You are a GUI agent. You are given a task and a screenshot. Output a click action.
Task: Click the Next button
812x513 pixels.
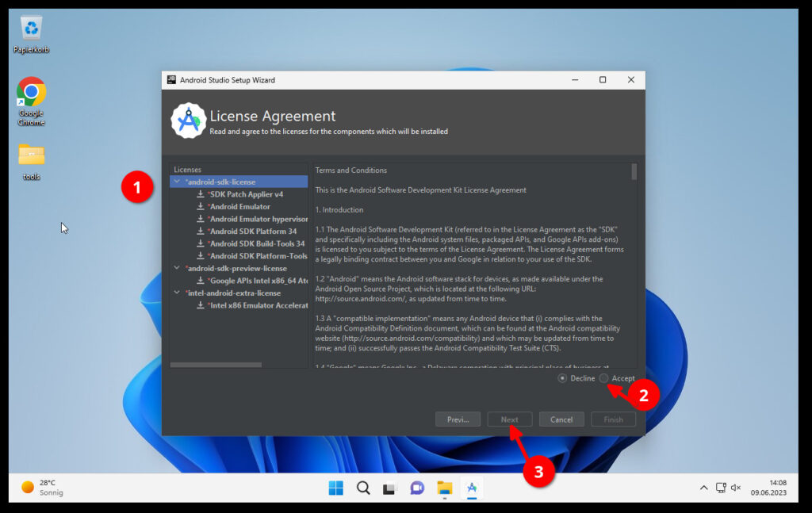[x=510, y=419]
